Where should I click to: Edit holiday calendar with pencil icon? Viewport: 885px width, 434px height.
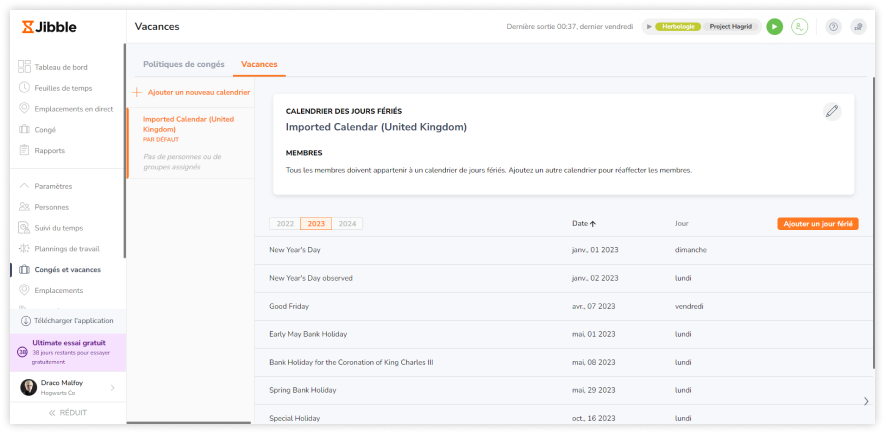click(x=832, y=111)
